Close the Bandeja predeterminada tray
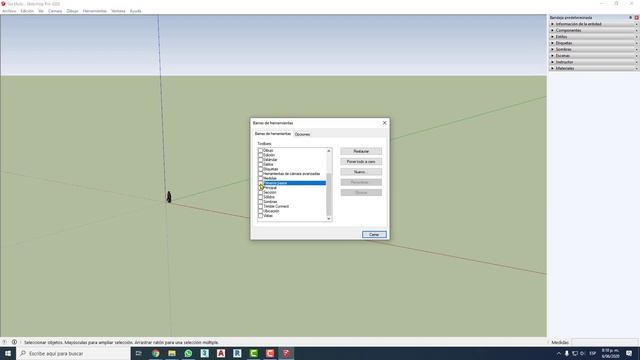Image resolution: width=640 pixels, height=360 pixels. pos(636,18)
